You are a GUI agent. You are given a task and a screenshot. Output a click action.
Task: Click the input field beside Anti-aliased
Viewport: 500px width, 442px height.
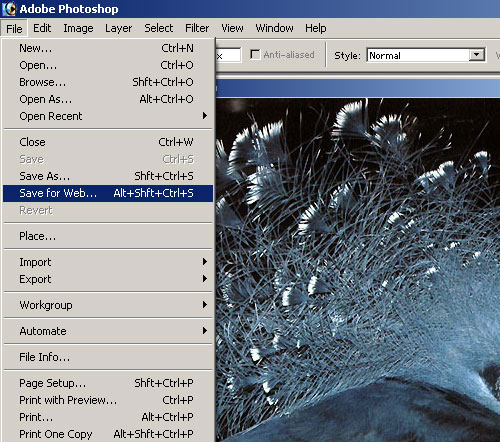pyautogui.click(x=228, y=55)
